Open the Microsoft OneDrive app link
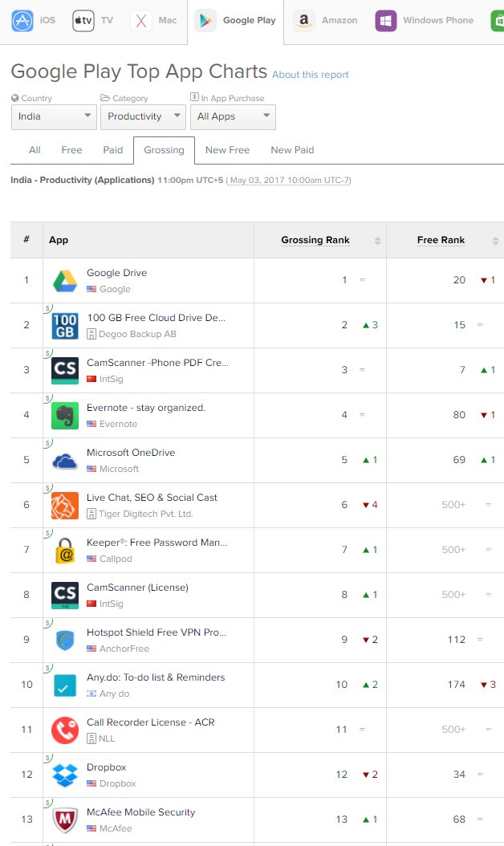The image size is (504, 846). (x=131, y=453)
